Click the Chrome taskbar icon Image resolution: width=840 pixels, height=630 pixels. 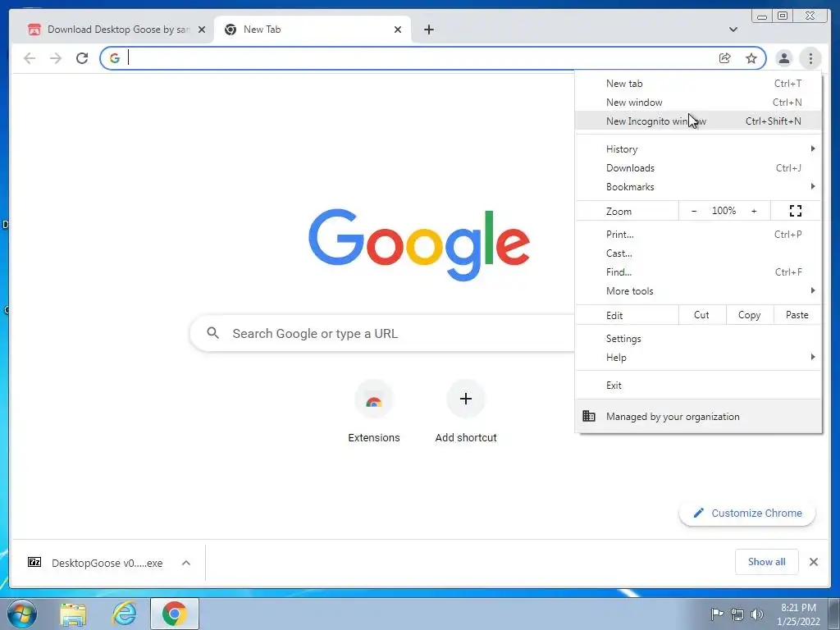[x=175, y=614]
